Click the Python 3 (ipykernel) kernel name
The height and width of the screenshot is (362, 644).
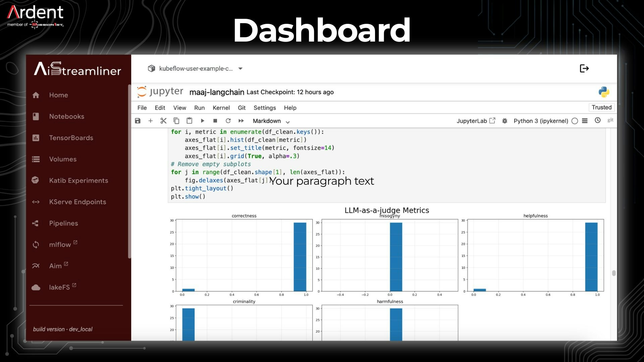(541, 121)
